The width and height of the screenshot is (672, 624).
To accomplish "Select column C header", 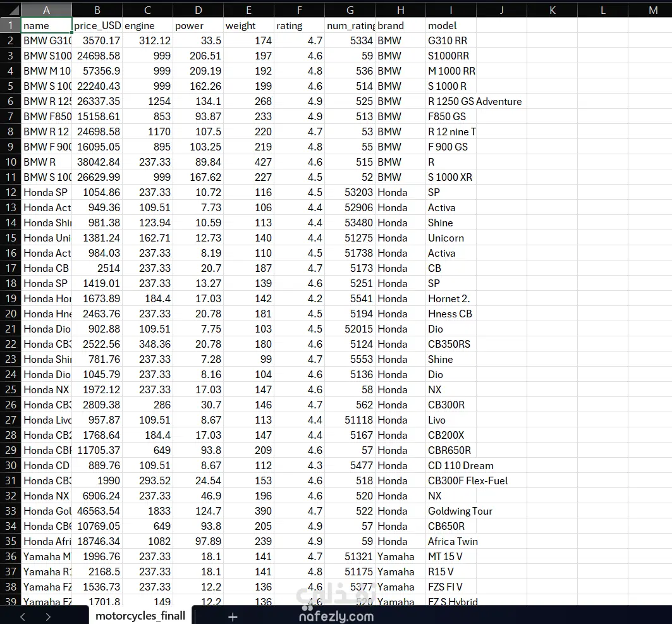I will (x=147, y=10).
